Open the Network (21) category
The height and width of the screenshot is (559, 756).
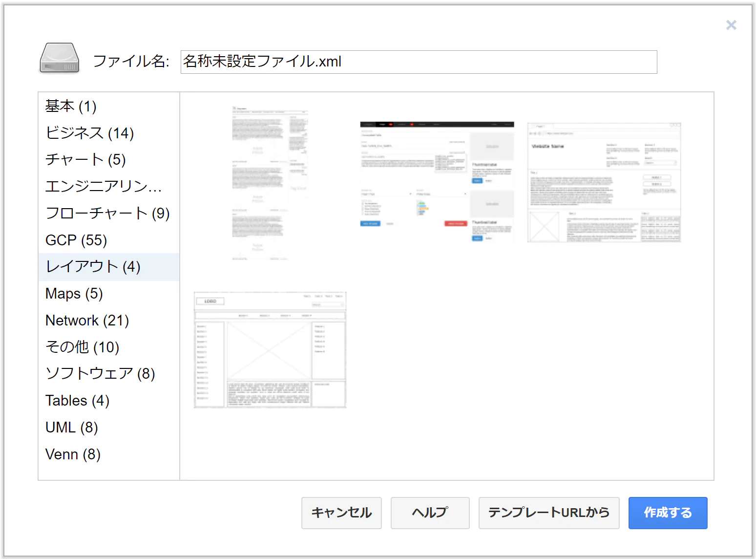pyautogui.click(x=109, y=321)
